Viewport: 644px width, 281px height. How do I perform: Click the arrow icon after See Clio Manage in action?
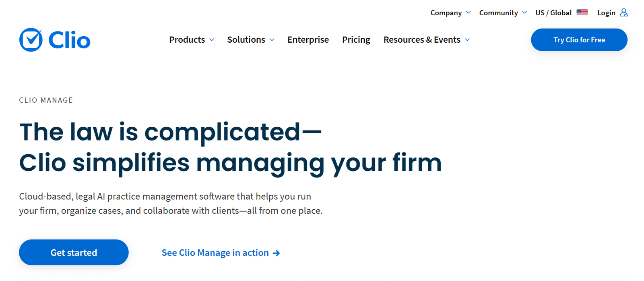pyautogui.click(x=276, y=253)
